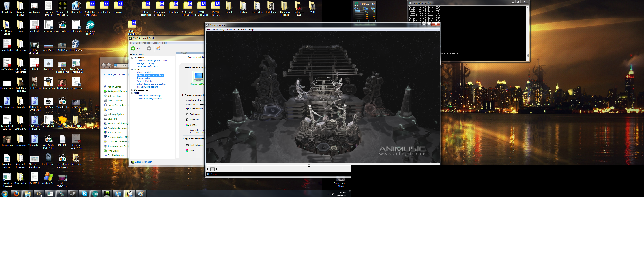The height and width of the screenshot is (253, 644).
Task: Select Rotate display task
Action: tap(143, 78)
